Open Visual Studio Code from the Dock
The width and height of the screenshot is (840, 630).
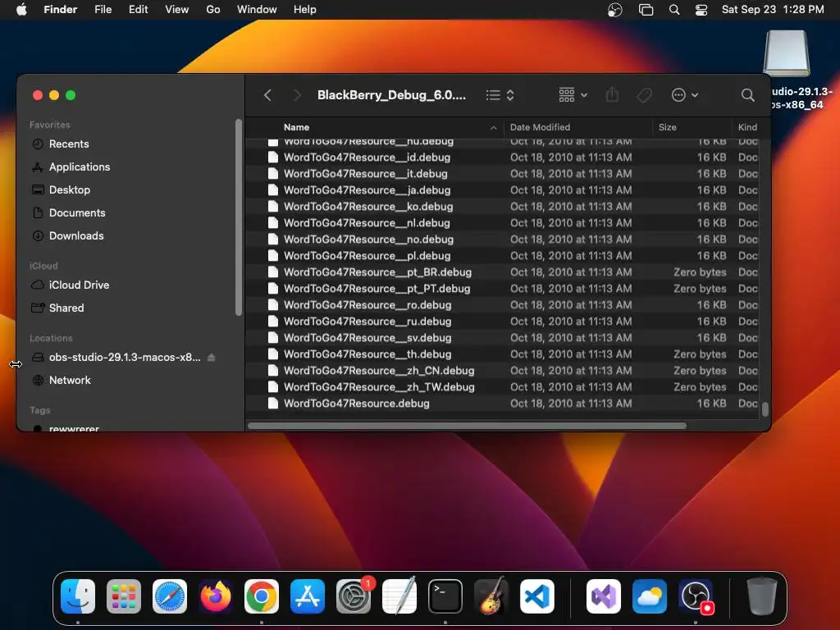536,596
